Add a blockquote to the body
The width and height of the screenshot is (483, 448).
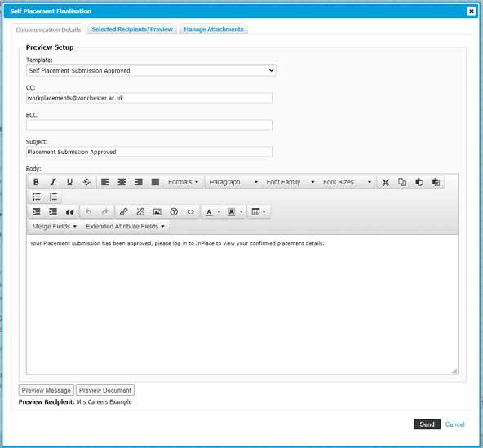[69, 211]
